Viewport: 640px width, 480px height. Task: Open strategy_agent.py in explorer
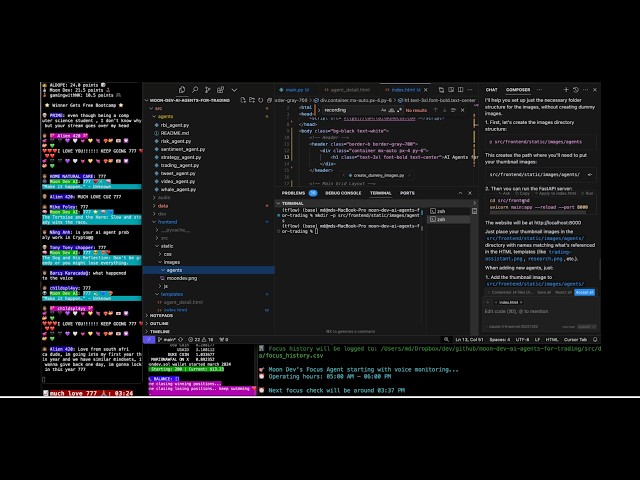[180, 157]
